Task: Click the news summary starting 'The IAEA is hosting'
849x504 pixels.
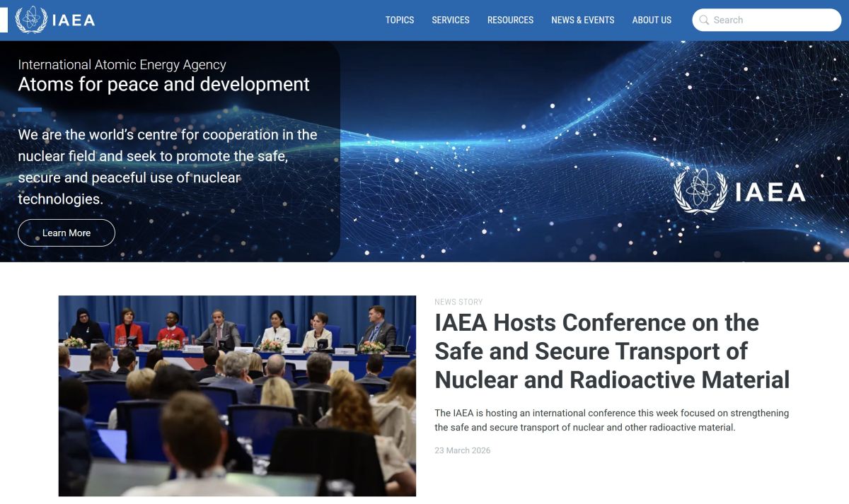Action: pos(612,420)
